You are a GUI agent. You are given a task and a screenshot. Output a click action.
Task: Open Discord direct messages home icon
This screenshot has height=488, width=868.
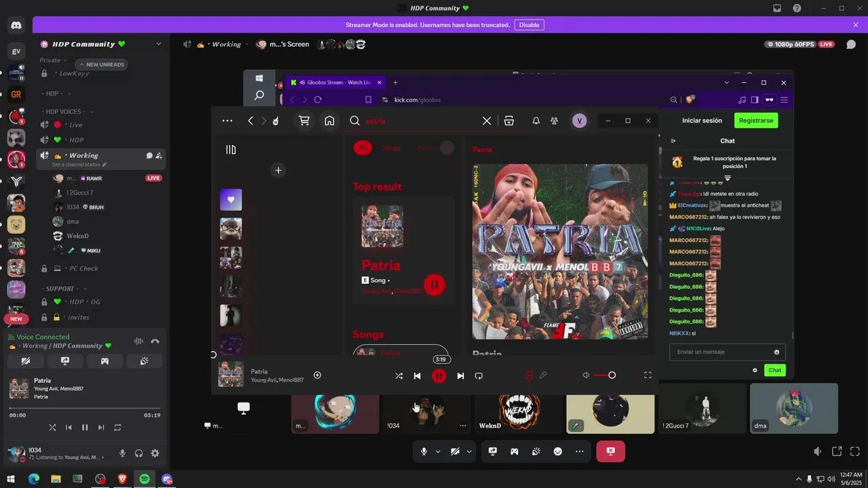pyautogui.click(x=16, y=26)
